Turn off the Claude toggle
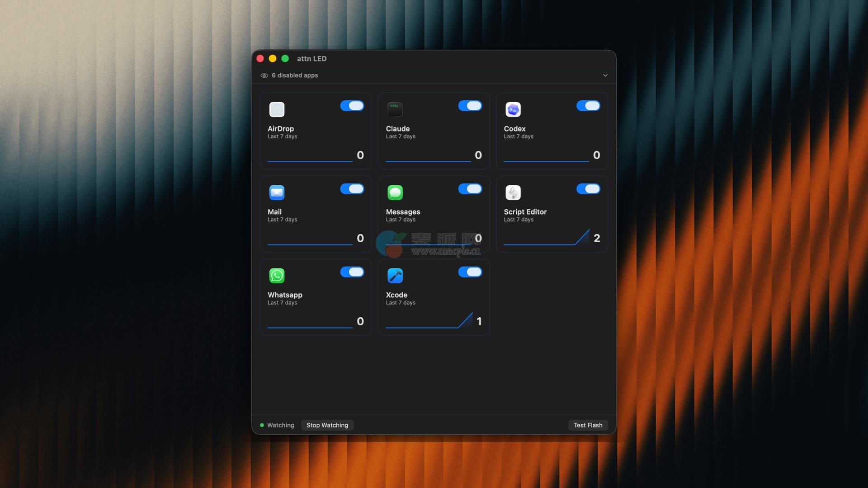This screenshot has width=868, height=488. pyautogui.click(x=470, y=106)
